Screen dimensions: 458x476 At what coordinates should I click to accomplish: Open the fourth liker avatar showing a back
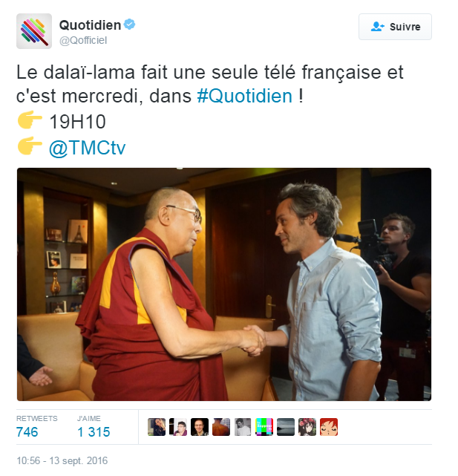[x=221, y=427]
